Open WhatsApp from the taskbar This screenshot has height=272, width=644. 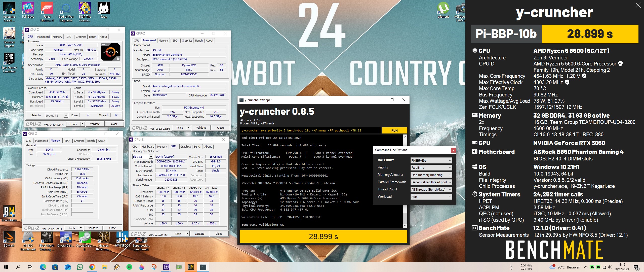(80, 267)
